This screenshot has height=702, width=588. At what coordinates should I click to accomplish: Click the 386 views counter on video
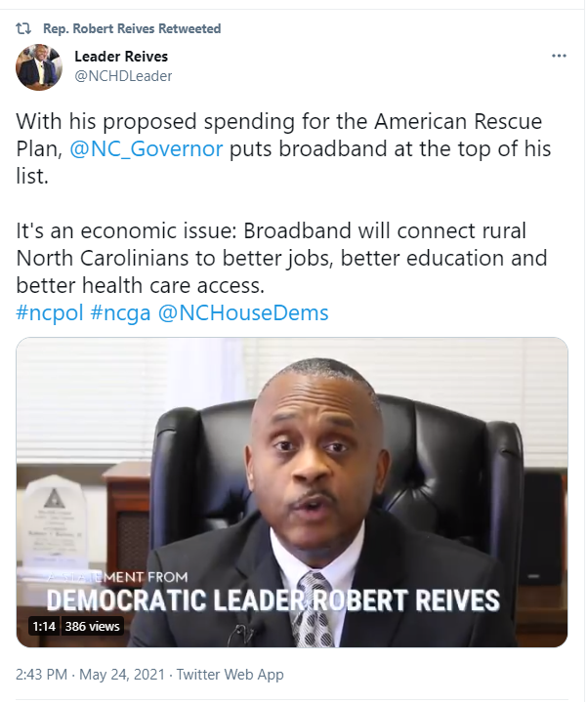click(92, 626)
